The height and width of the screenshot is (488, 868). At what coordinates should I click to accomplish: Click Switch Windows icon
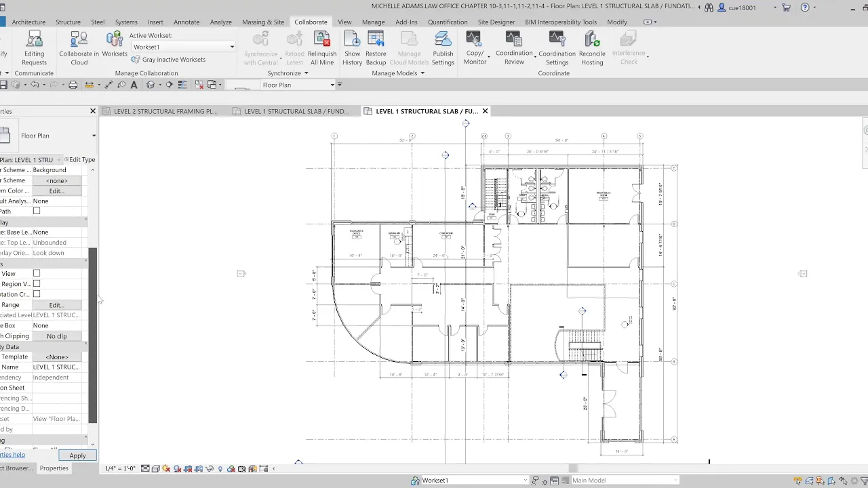point(212,85)
